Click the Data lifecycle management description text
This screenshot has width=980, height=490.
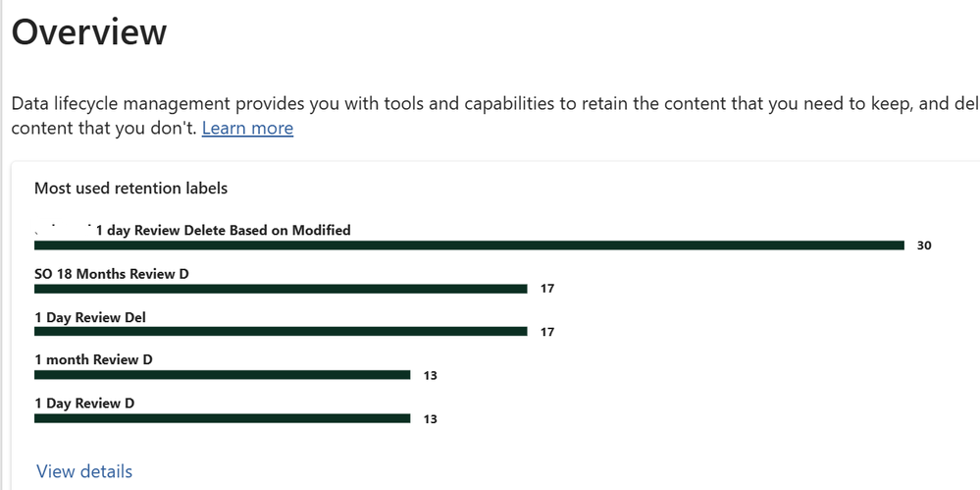[x=495, y=116]
